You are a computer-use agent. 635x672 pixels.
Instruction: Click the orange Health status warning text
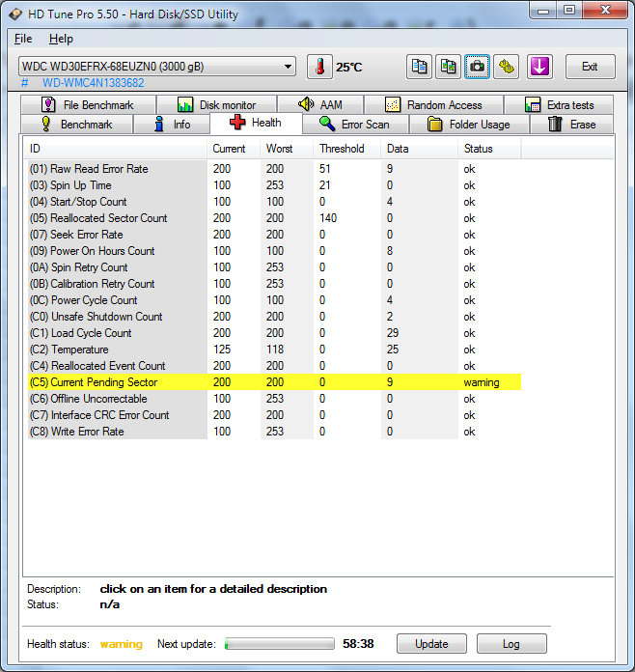pos(122,644)
